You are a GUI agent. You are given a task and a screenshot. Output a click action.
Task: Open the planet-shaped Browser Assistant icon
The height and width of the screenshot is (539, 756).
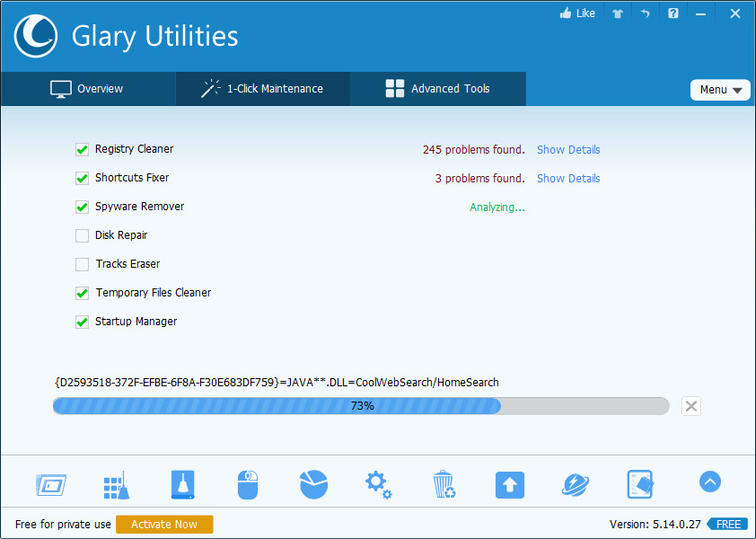(575, 485)
